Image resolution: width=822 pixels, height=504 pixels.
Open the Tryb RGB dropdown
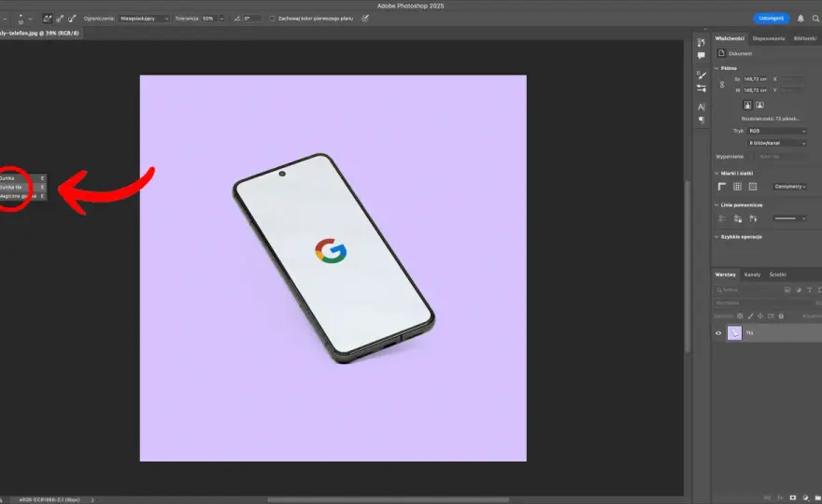click(777, 131)
